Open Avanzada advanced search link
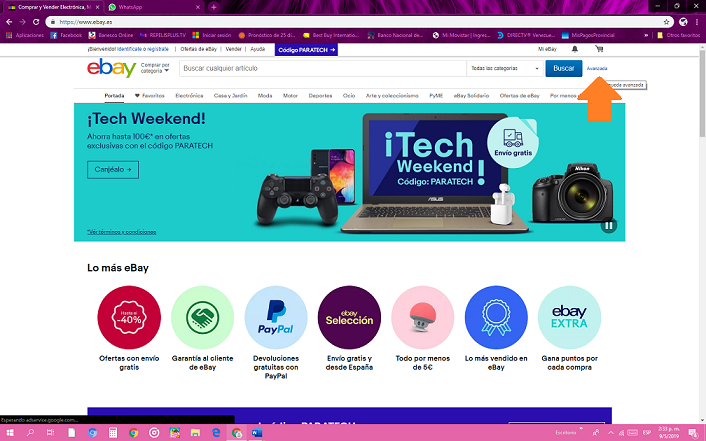The image size is (706, 441). tap(597, 68)
